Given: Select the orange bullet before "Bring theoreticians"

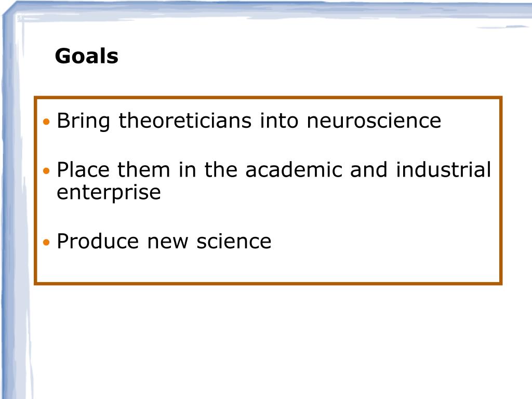Looking at the screenshot, I should point(46,122).
